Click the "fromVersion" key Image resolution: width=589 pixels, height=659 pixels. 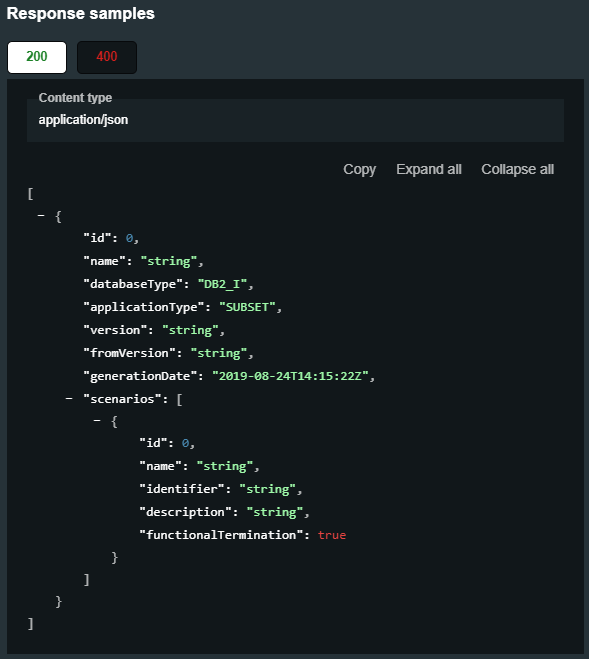tap(129, 353)
